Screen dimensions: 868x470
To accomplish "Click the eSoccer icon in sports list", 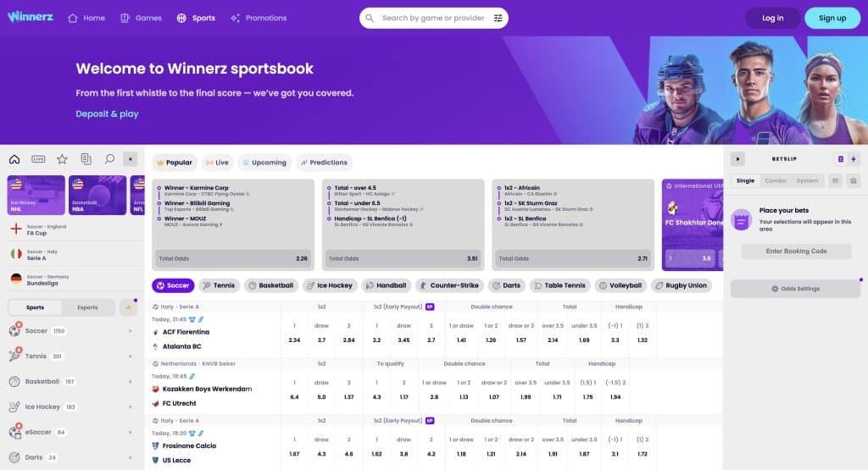I will tap(15, 433).
